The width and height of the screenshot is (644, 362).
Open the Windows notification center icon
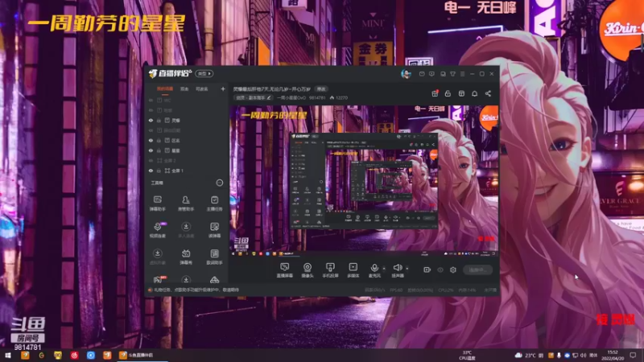633,355
